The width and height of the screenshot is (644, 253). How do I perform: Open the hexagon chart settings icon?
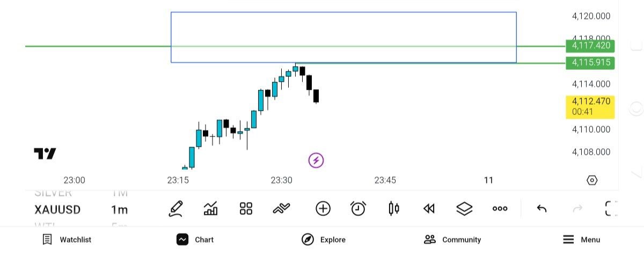(592, 180)
